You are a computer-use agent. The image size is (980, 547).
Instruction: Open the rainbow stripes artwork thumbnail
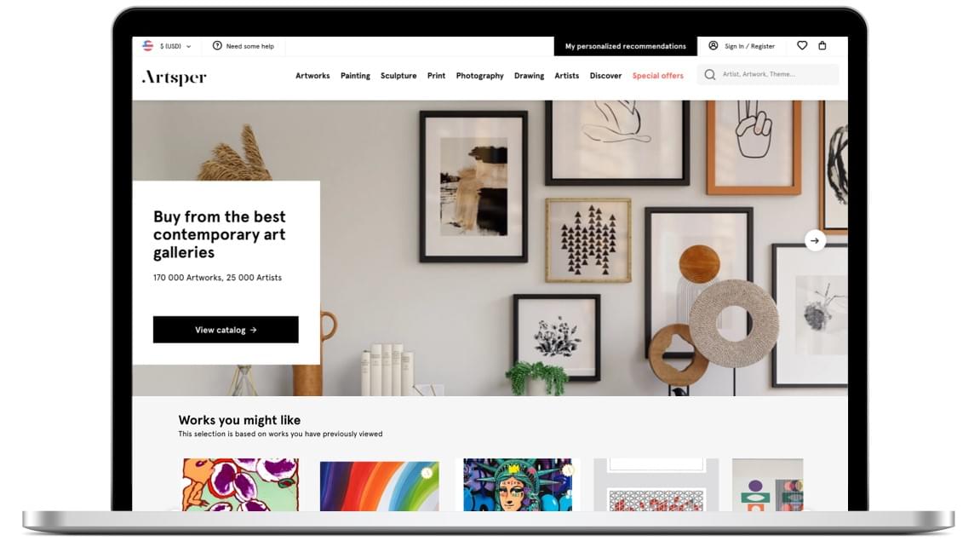click(x=380, y=486)
